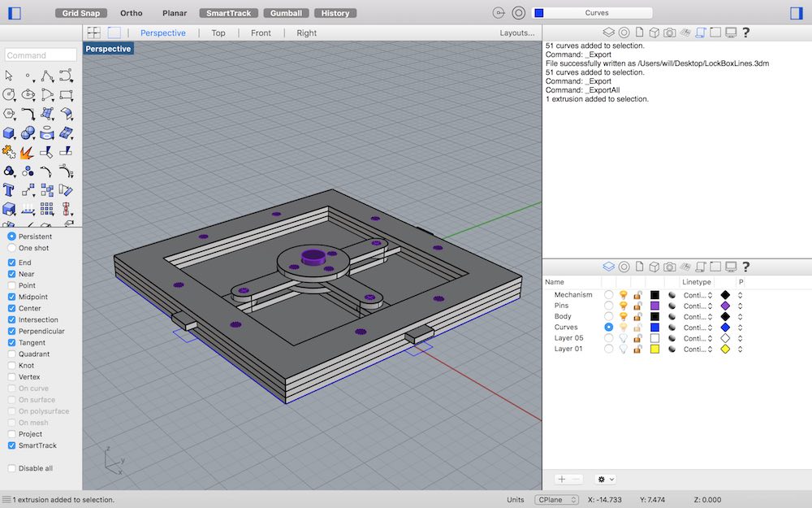Image resolution: width=812 pixels, height=508 pixels.
Task: Open the CPlane units dropdown
Action: click(557, 500)
